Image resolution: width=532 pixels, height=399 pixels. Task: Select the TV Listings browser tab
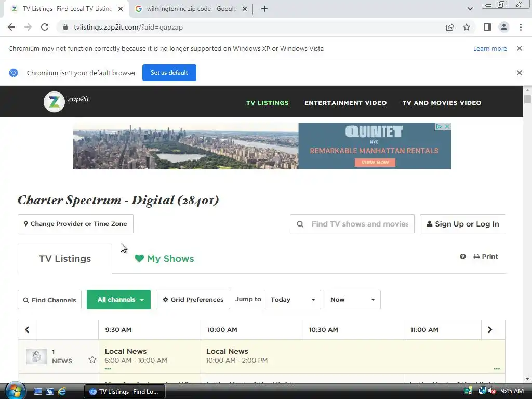click(x=67, y=9)
